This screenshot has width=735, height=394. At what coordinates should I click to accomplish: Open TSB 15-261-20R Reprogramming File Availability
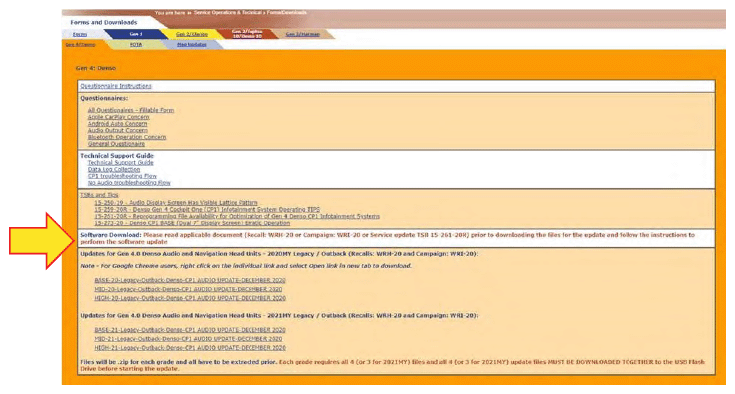pyautogui.click(x=237, y=216)
